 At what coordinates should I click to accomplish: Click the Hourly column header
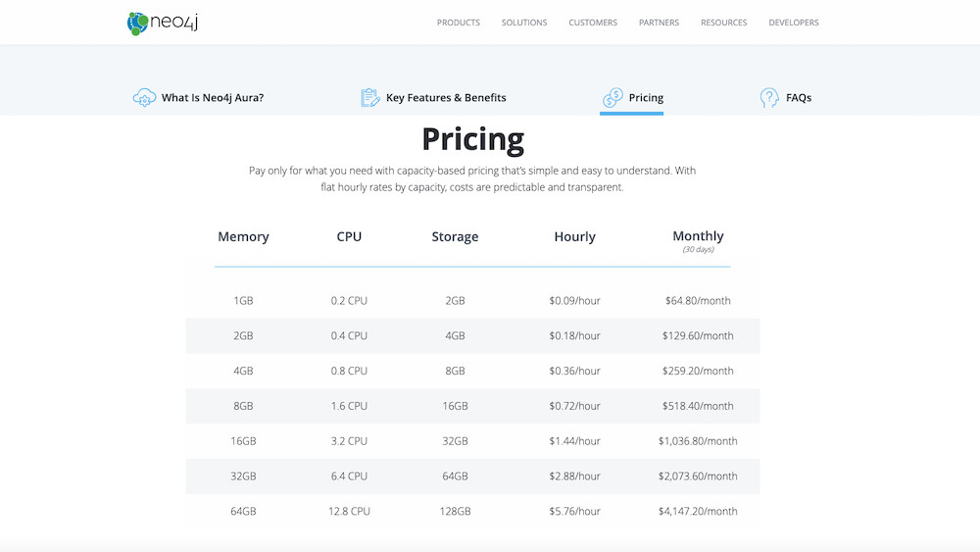574,237
